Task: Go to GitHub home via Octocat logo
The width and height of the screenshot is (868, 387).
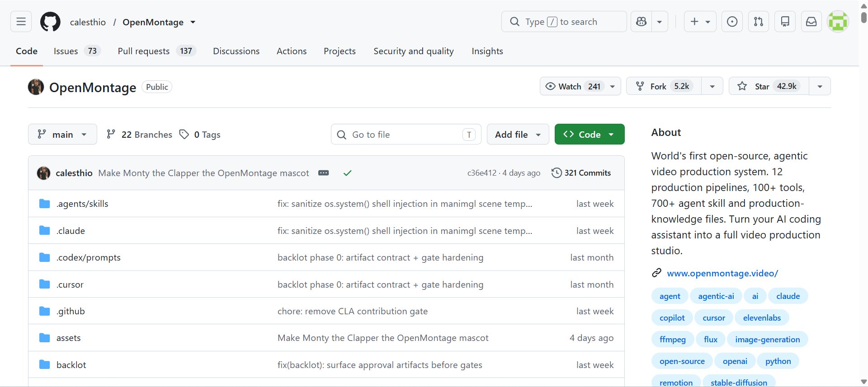Action: [x=50, y=22]
